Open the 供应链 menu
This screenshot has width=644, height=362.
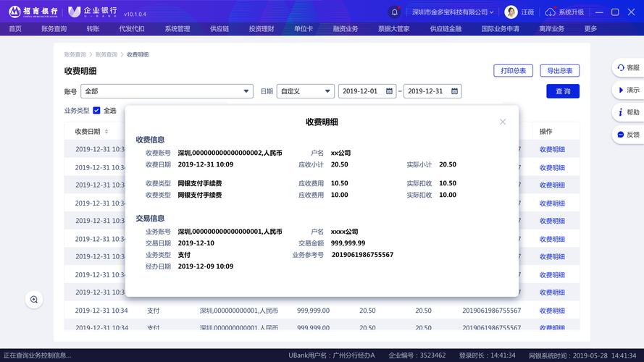point(219,29)
